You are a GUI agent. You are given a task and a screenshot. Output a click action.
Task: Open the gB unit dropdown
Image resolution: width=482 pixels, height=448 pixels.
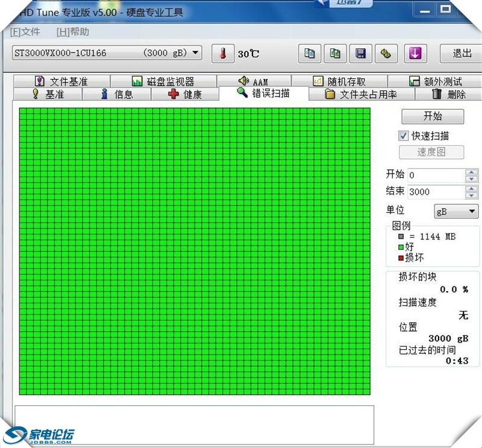(x=456, y=212)
